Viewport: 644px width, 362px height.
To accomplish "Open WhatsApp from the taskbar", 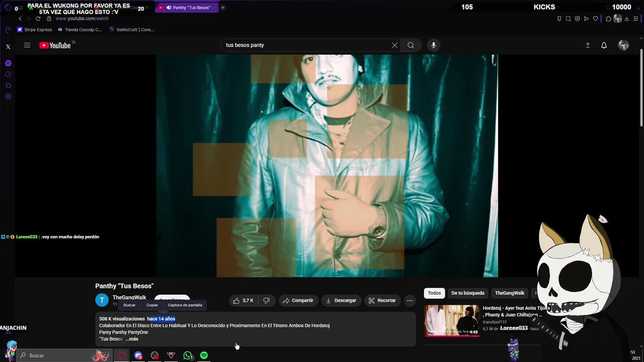I will click(x=188, y=355).
